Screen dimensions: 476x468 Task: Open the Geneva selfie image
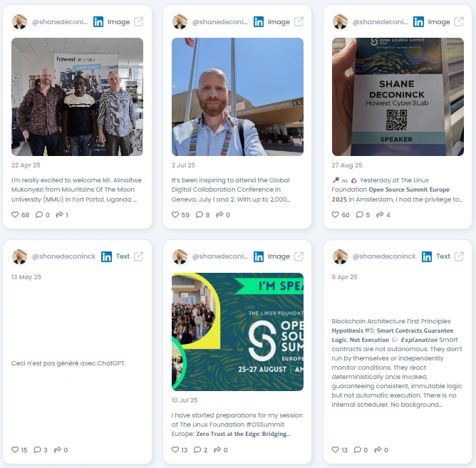(237, 97)
